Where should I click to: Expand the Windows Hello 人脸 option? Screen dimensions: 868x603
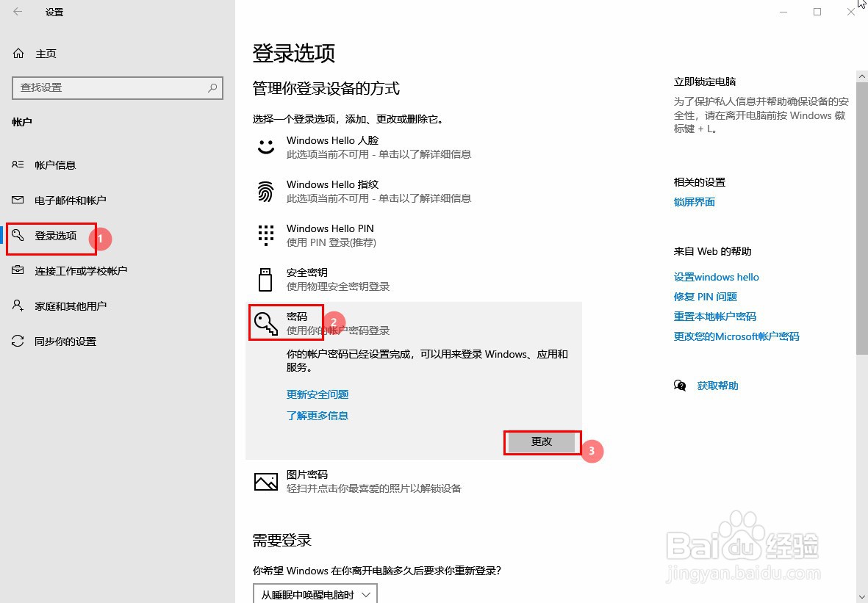[414, 147]
